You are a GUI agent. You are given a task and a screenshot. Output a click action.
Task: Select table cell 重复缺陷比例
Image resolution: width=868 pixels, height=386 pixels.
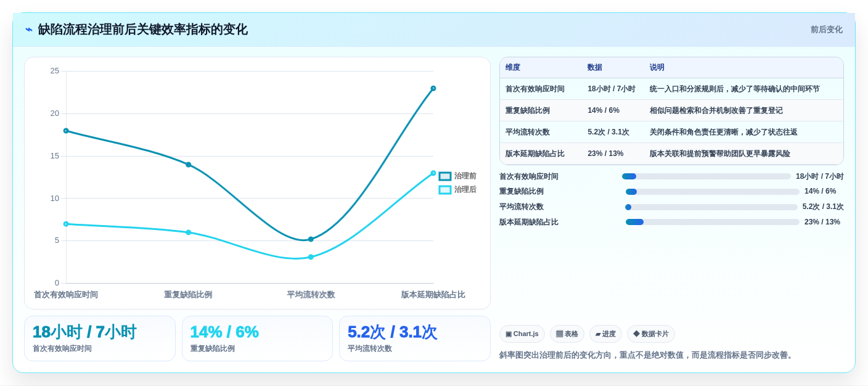528,110
